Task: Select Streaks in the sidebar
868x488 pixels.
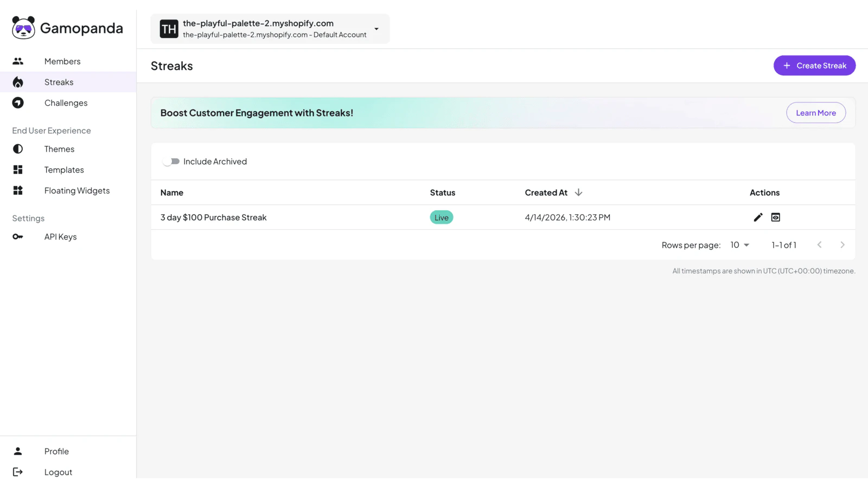Action: (x=68, y=82)
